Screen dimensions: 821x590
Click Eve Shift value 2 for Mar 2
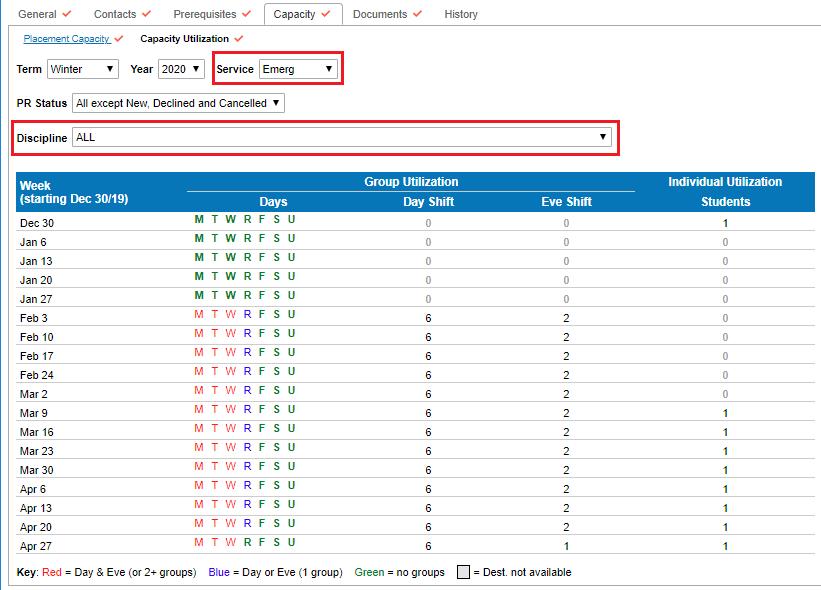(x=566, y=394)
